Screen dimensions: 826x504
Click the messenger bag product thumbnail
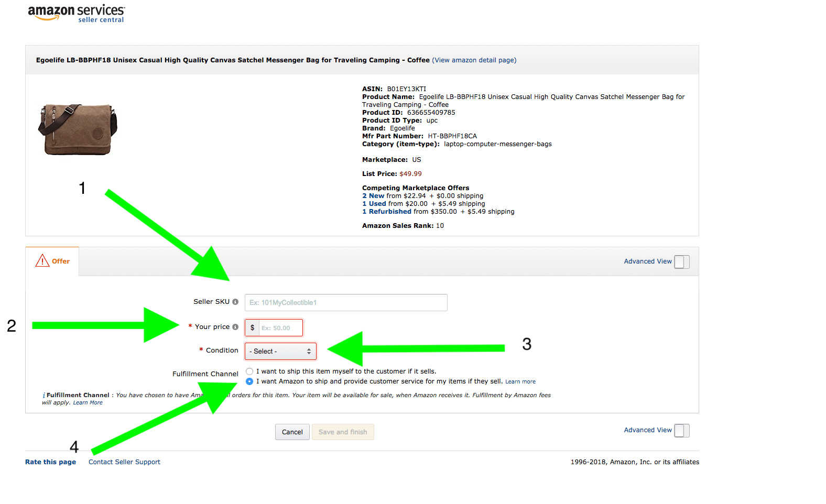[x=78, y=129]
